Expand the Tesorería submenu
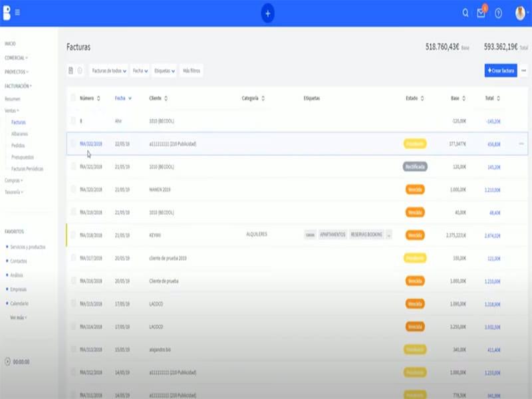Screen dimensions: 532x399 click(x=14, y=192)
